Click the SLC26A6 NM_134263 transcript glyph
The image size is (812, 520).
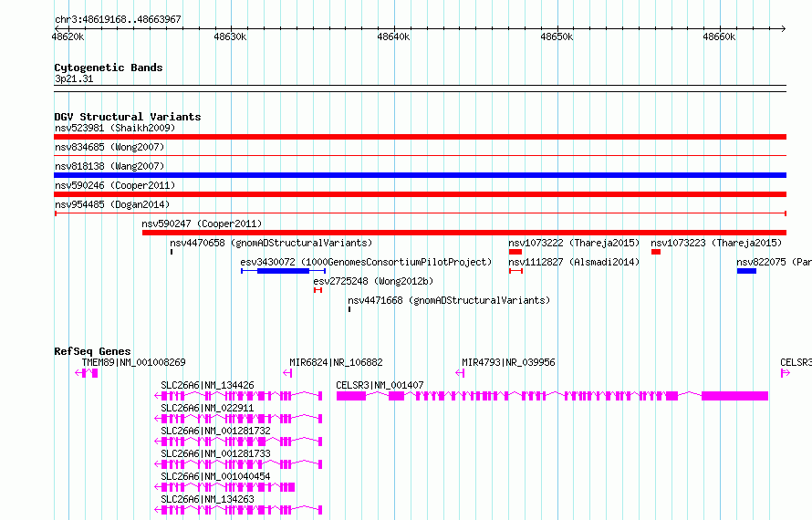(238, 510)
